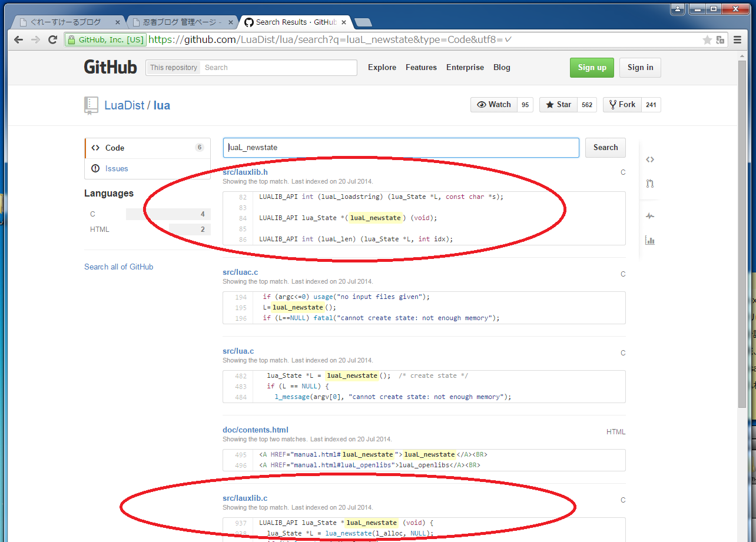
Task: Close the 忍者ブログ 管理ページ tab
Action: 230,22
